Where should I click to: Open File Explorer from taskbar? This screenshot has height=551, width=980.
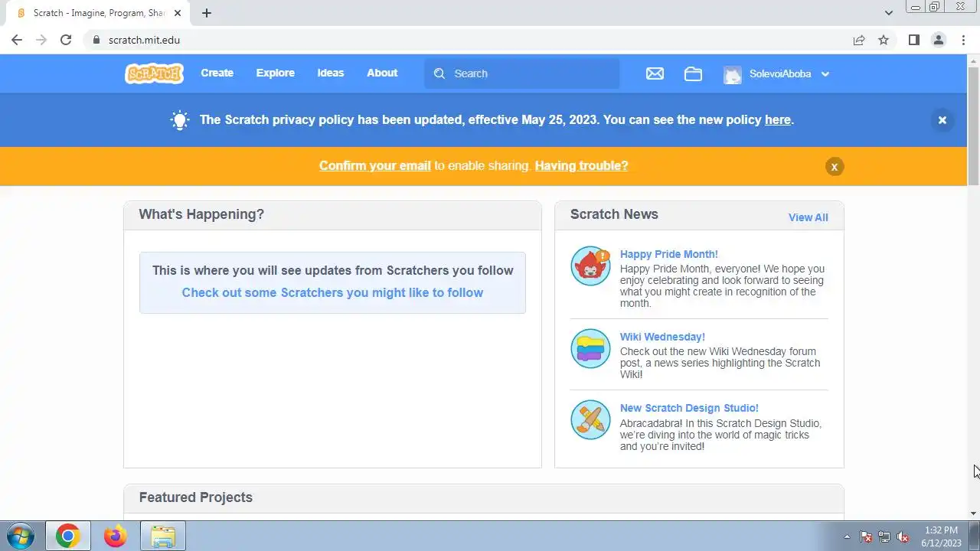pyautogui.click(x=163, y=536)
